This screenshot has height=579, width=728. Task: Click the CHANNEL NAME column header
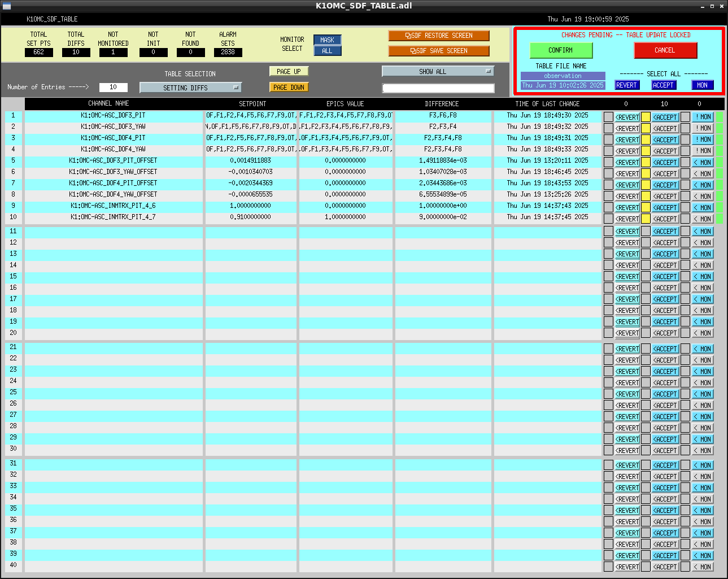point(108,104)
